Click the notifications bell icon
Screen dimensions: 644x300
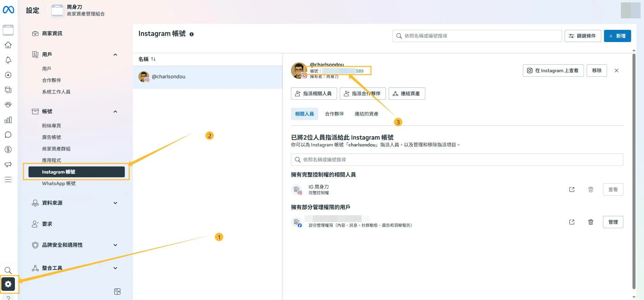tap(8, 60)
